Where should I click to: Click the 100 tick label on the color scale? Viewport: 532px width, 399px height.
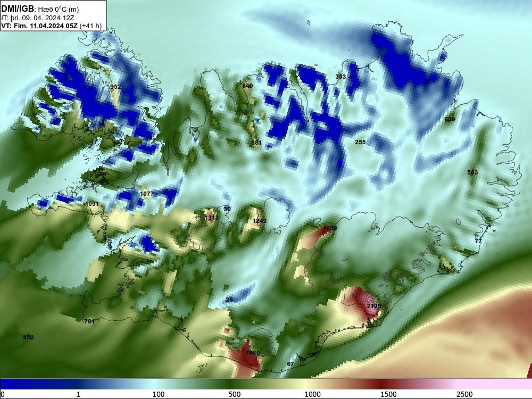[159, 394]
